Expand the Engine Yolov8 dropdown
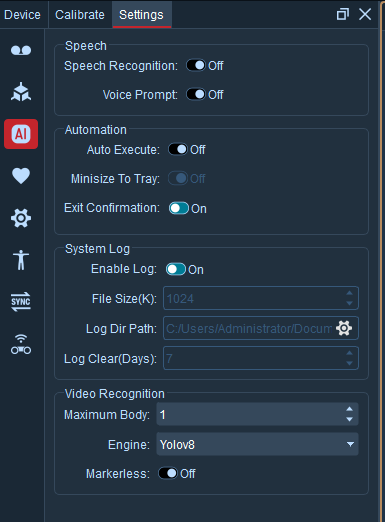 [257, 444]
